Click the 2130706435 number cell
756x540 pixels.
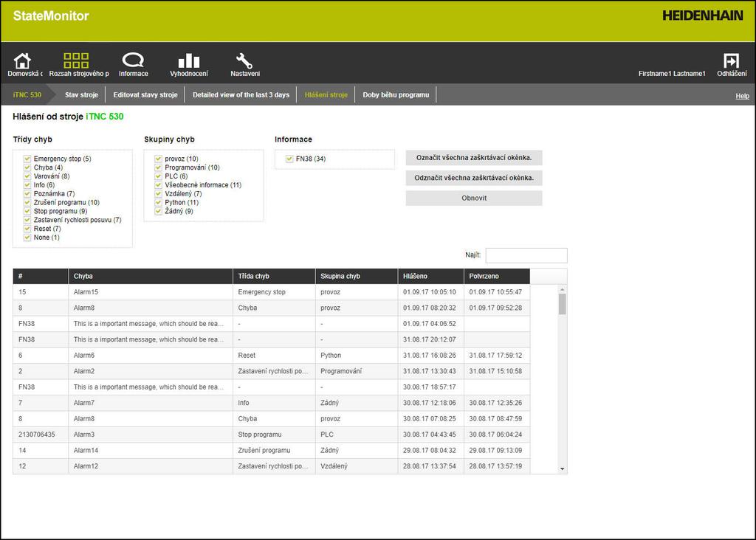click(41, 435)
